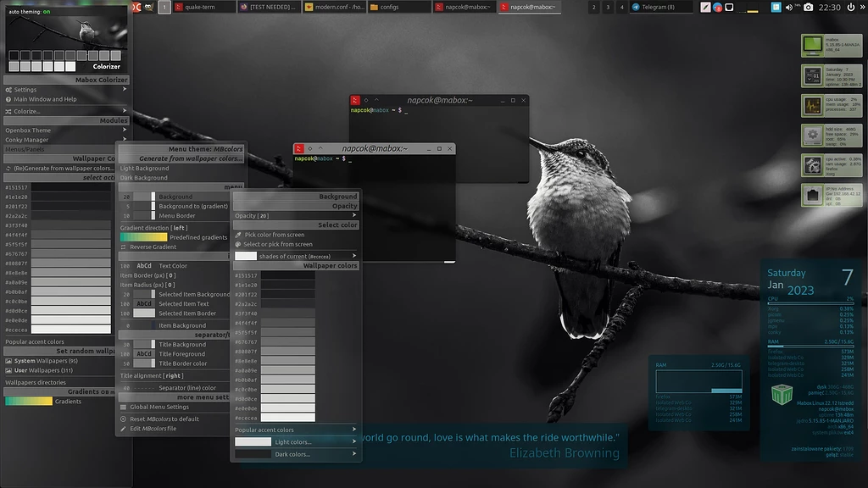Click Reset MBcolors to default

(x=163, y=418)
